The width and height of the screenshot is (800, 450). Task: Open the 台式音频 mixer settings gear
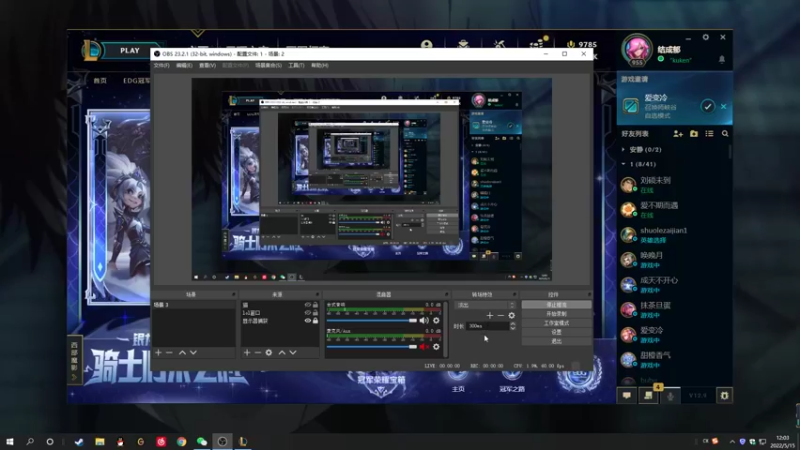pos(436,320)
